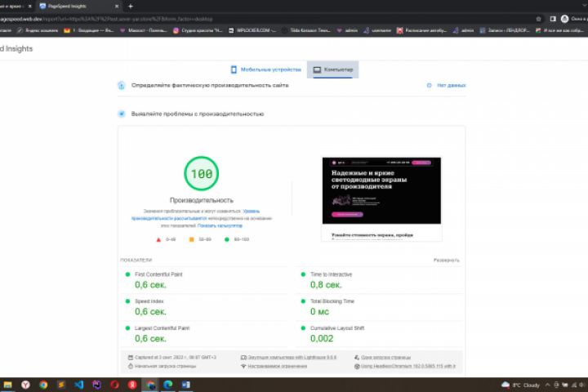Open the Расписание автобусов bookmark

(421, 30)
